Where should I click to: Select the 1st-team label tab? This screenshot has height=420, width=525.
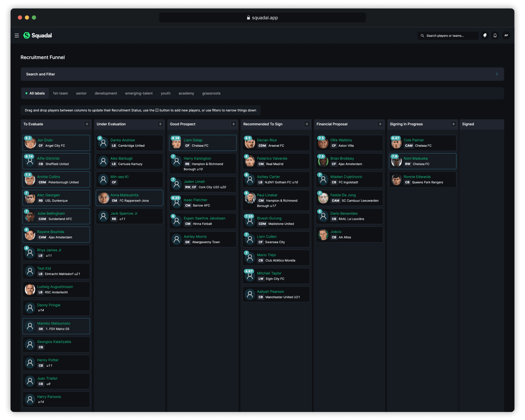click(60, 93)
